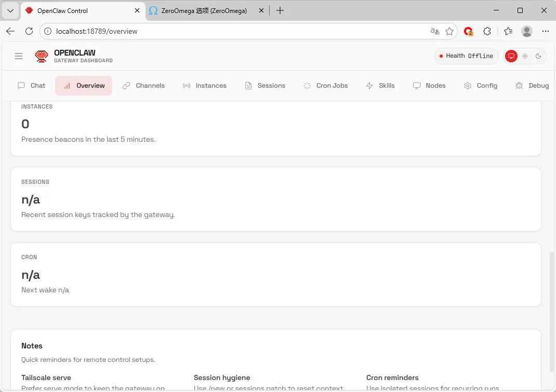Screen dimensions: 556x392
Task: Open the Nodes tab
Action: click(429, 86)
